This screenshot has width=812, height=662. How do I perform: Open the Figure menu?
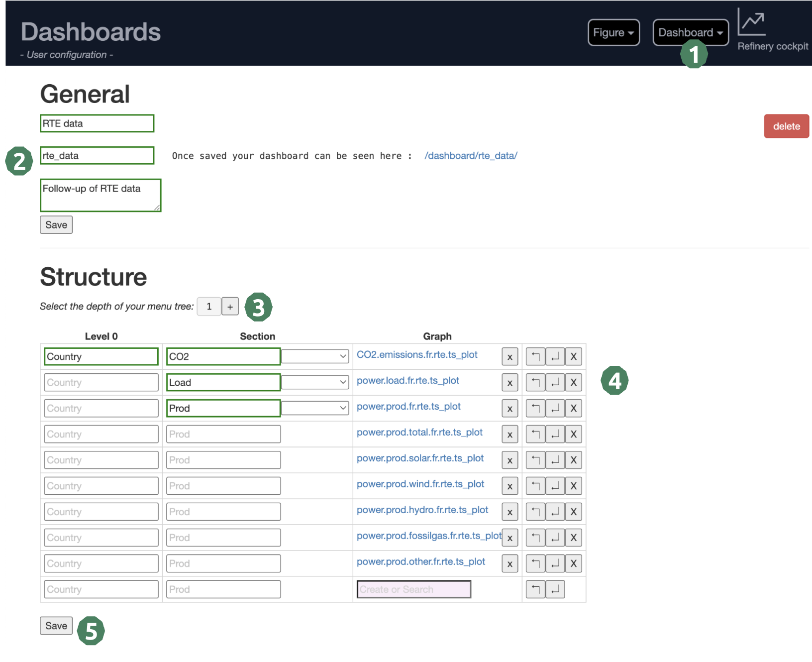(x=613, y=32)
